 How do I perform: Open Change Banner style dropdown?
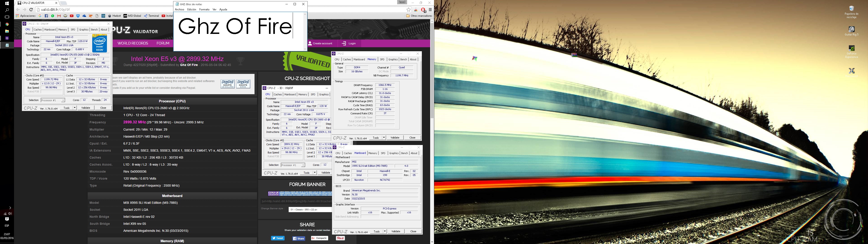pyautogui.click(x=310, y=210)
